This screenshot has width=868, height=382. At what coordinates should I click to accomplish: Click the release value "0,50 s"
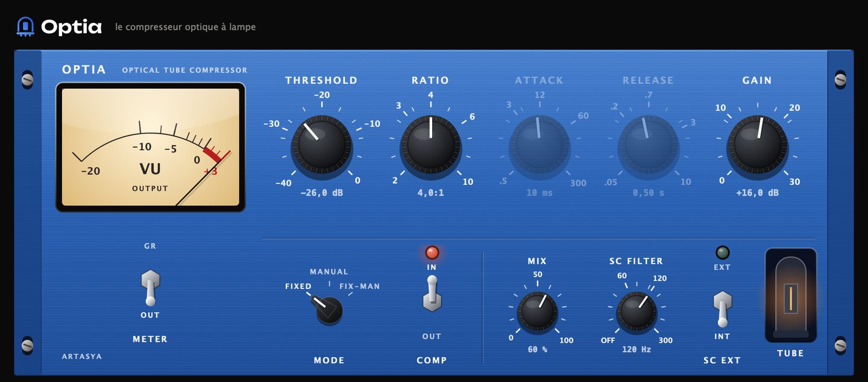[649, 193]
